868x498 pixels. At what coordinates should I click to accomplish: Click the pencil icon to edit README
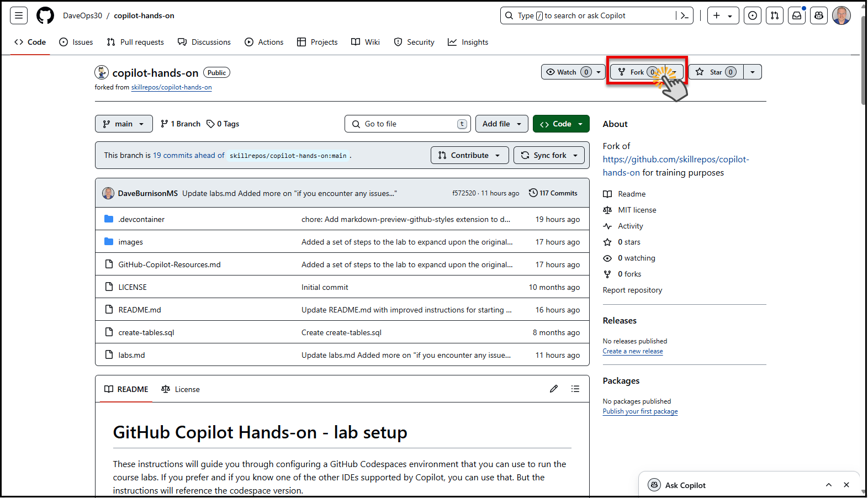[554, 389]
